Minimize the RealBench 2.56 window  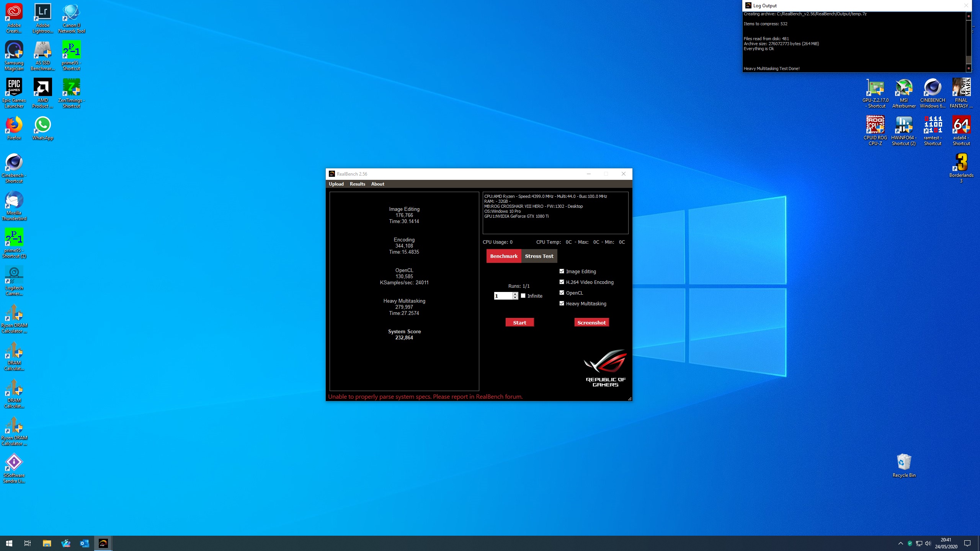[589, 174]
